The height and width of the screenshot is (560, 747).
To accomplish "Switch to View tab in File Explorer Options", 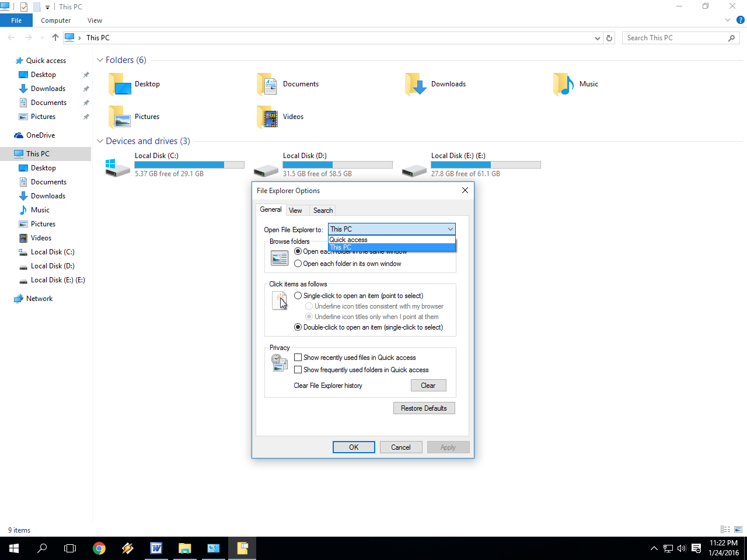I will tap(295, 211).
